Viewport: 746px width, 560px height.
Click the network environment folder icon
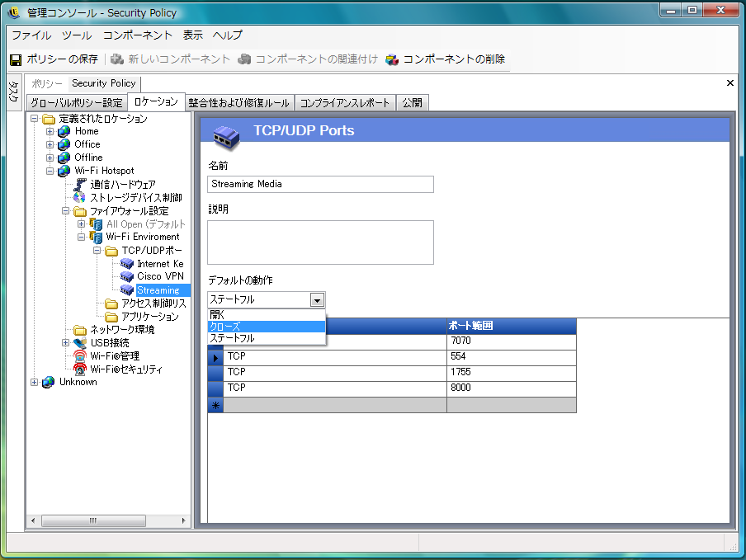(80, 329)
